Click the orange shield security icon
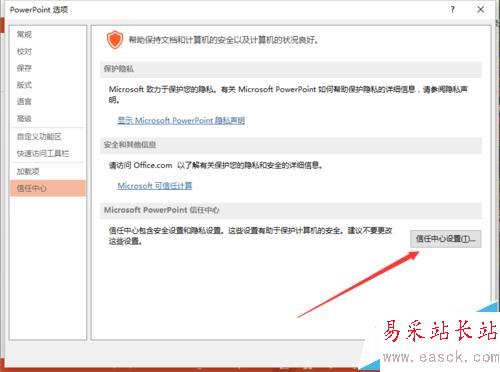 pos(115,40)
